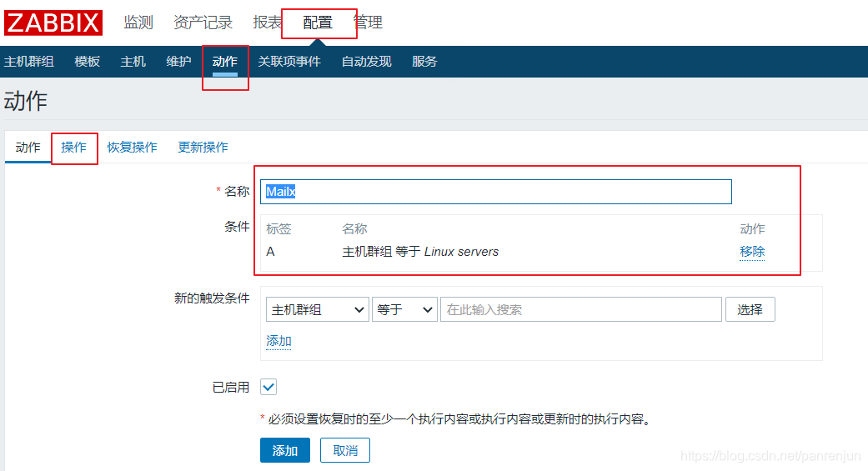Click the 选择 button

(x=750, y=309)
